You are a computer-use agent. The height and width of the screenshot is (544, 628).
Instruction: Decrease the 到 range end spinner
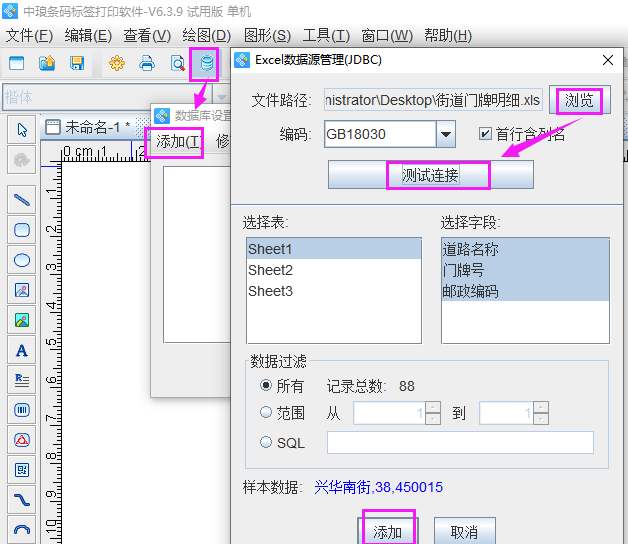(x=541, y=419)
